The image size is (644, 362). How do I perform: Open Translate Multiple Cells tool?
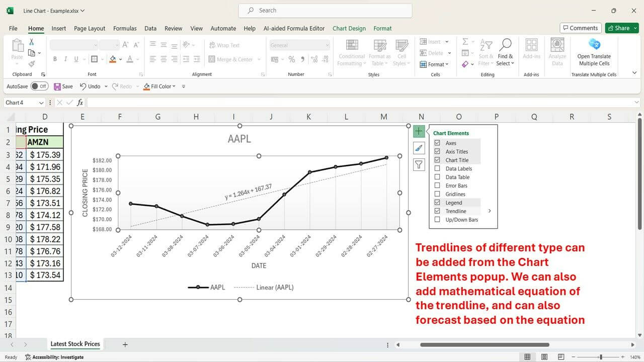pos(594,45)
